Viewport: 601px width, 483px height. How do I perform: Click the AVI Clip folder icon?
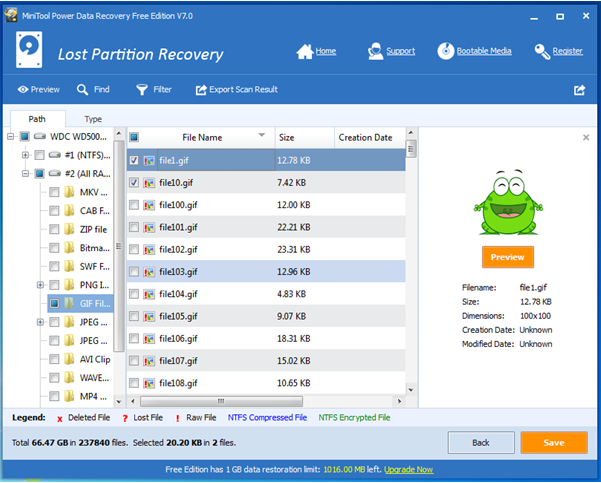69,359
